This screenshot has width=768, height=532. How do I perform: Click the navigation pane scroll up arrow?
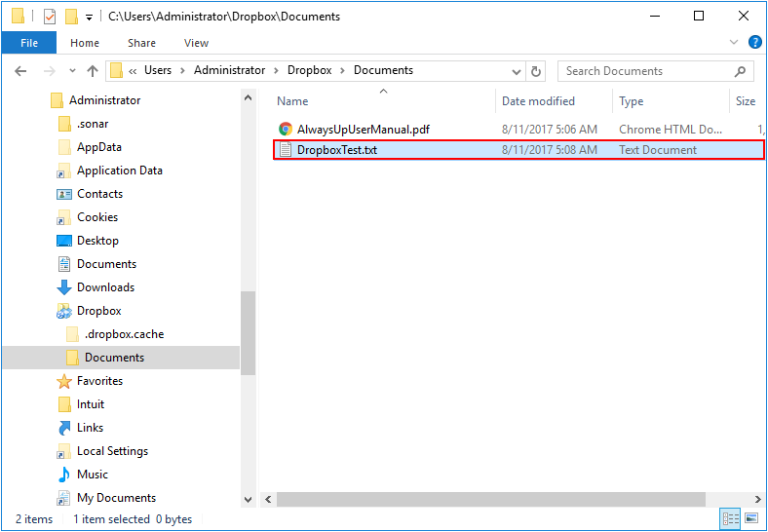248,97
